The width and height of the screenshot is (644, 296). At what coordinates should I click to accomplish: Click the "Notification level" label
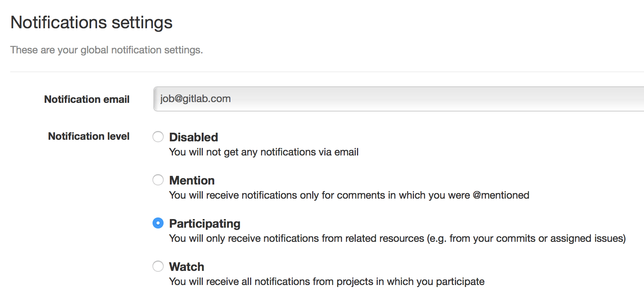pyautogui.click(x=88, y=136)
